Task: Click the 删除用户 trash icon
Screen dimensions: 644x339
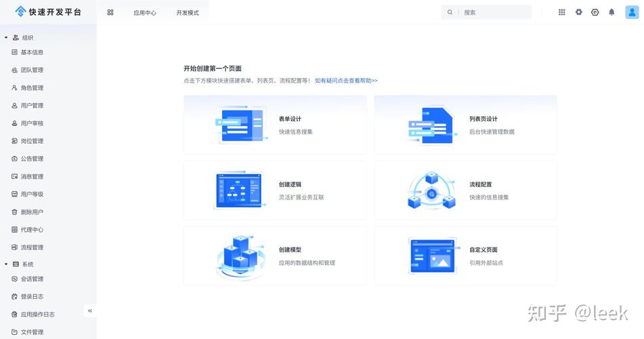Action: (x=14, y=212)
